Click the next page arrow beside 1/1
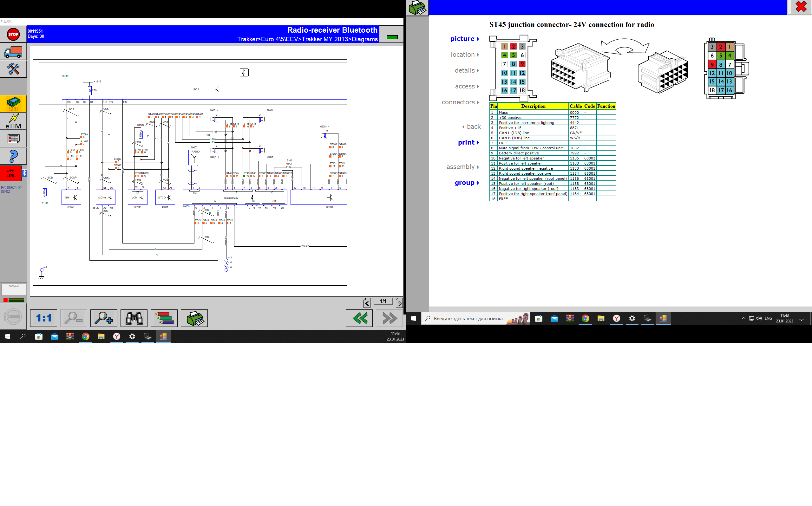This screenshot has width=812, height=506. point(399,303)
